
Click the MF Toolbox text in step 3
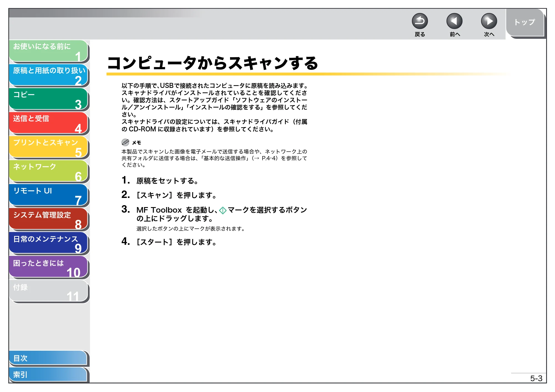[159, 210]
